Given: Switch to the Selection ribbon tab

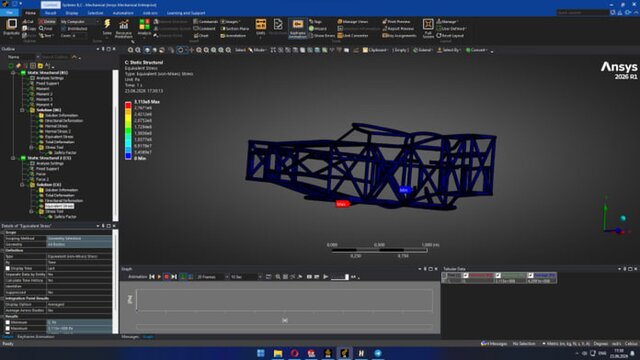Looking at the screenshot, I should click(x=96, y=13).
